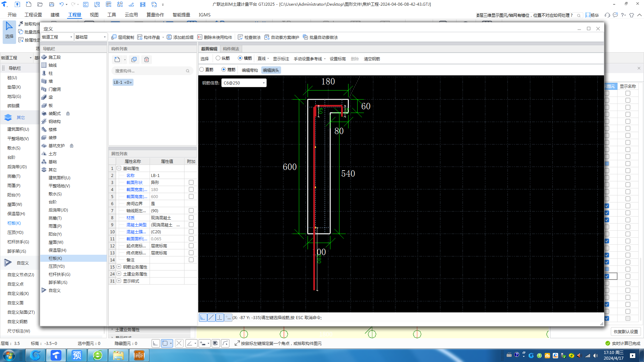The height and width of the screenshot is (362, 644).
Task: Undo the last action
Action: [x=61, y=4]
